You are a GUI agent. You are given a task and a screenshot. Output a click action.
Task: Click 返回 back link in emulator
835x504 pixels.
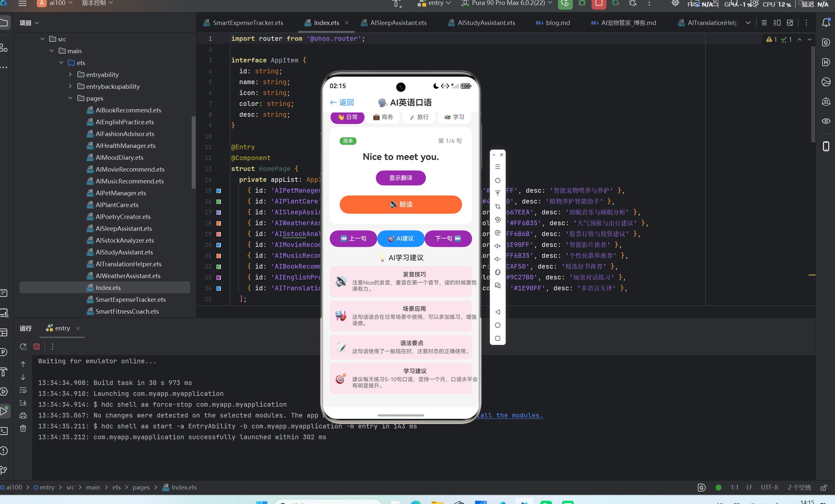tap(342, 102)
